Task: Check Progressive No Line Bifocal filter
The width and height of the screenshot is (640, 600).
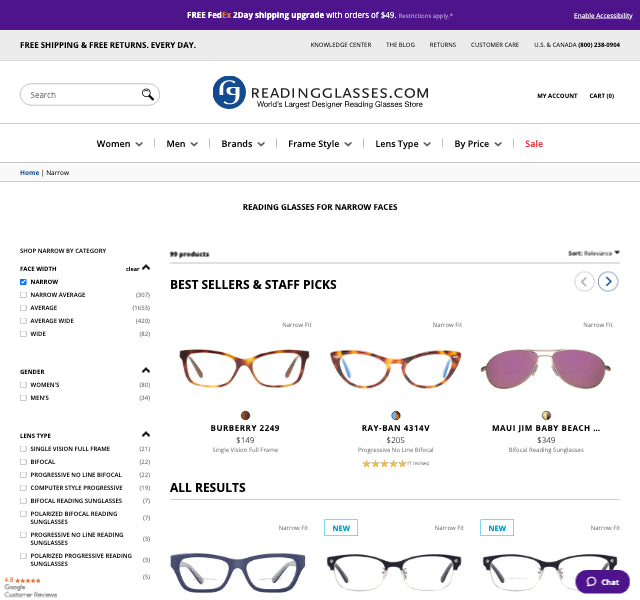Action: coord(23,475)
